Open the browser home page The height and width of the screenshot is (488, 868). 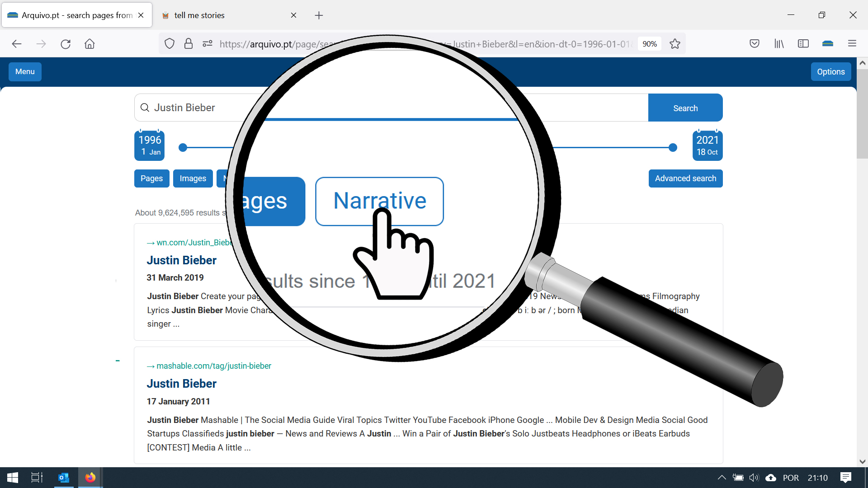coord(90,44)
